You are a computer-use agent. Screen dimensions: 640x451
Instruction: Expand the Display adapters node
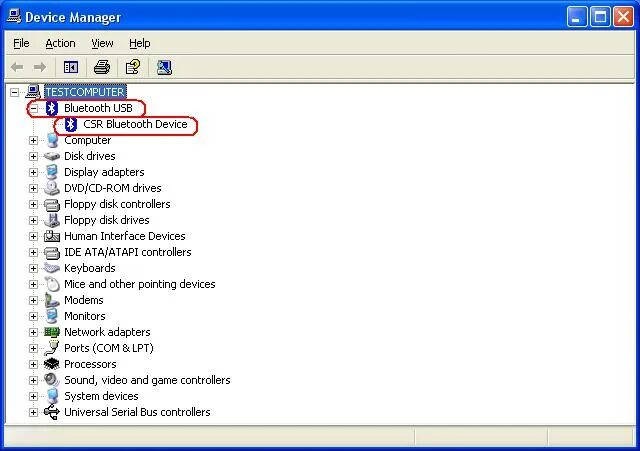click(33, 172)
